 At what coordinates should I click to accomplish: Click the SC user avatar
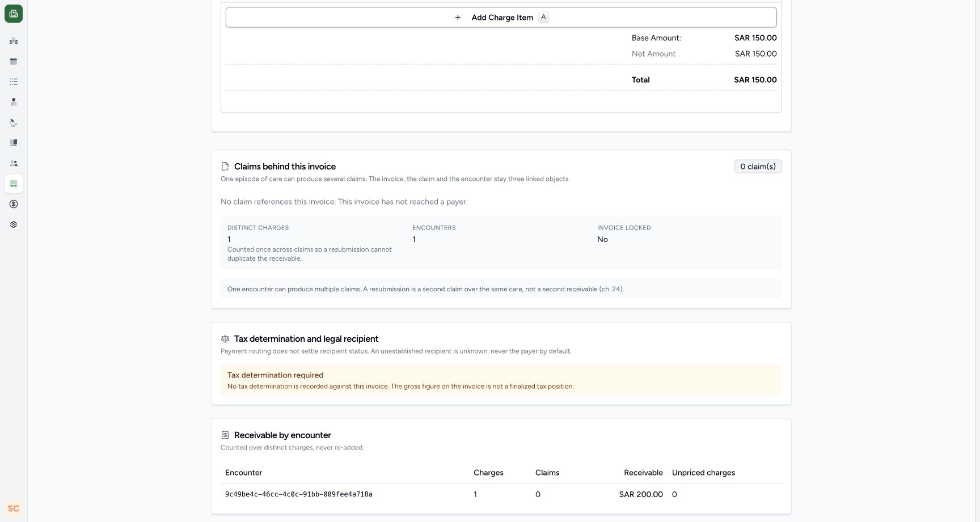pyautogui.click(x=14, y=508)
